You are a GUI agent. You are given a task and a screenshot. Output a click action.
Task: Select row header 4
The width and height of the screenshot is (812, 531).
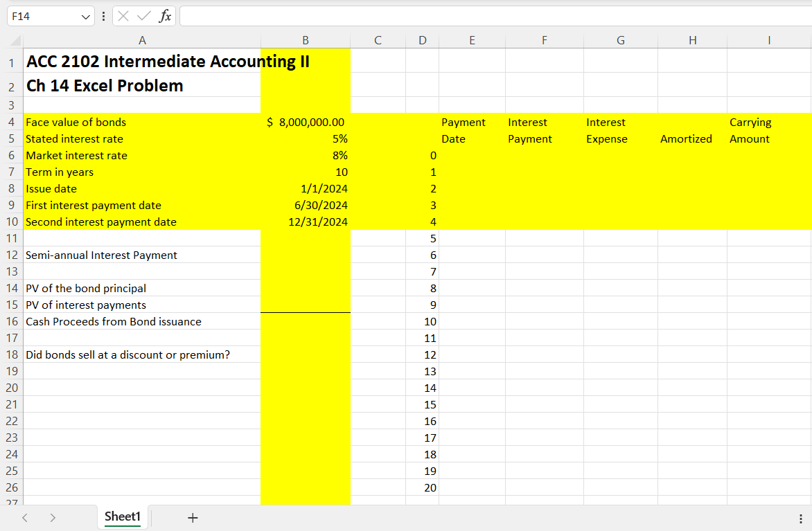[12, 122]
